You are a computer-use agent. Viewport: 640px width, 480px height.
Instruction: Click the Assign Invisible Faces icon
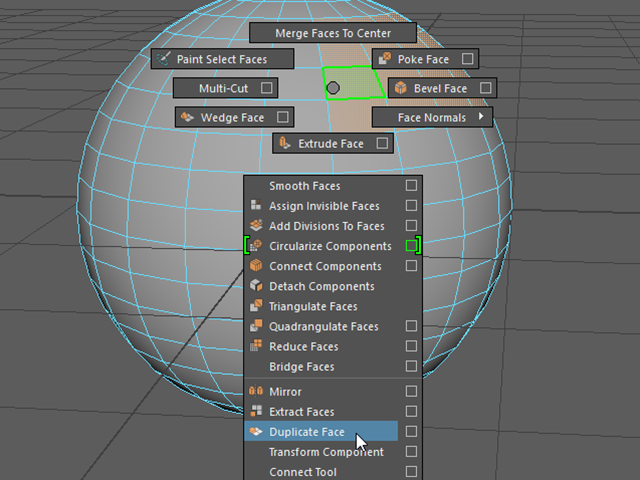pyautogui.click(x=256, y=205)
